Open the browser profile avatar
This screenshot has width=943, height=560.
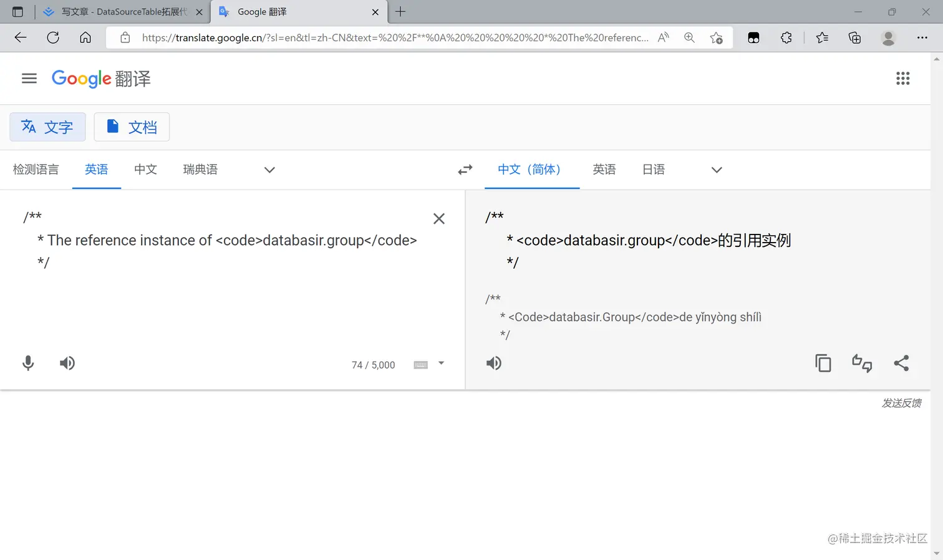pos(888,37)
